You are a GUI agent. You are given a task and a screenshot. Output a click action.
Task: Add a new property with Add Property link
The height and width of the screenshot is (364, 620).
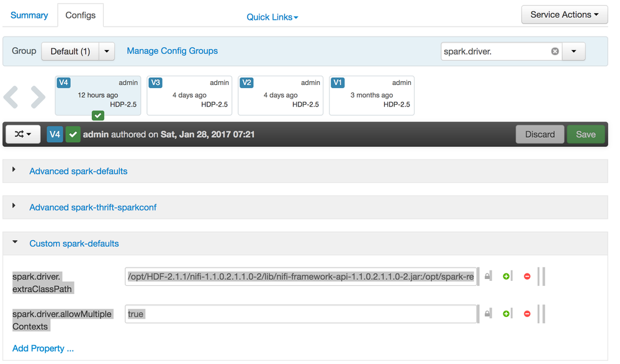[x=43, y=348]
